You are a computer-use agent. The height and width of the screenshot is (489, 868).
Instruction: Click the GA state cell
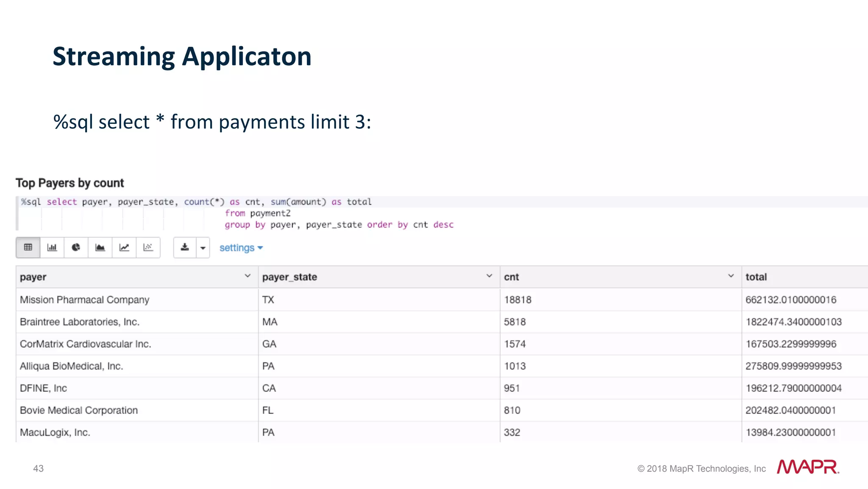(x=379, y=344)
